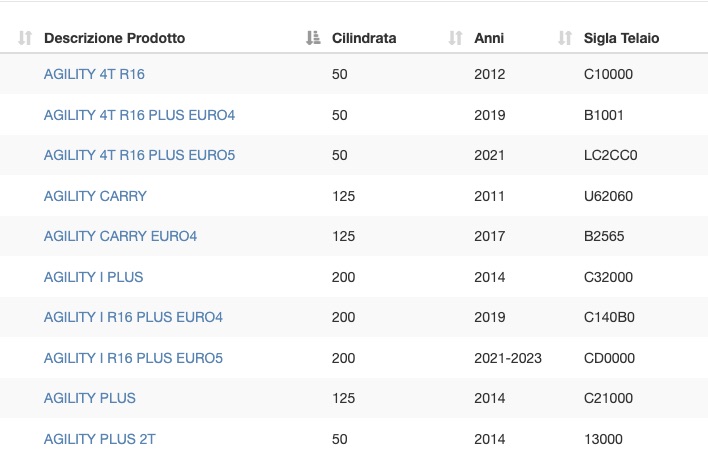Open AGILITY 4T R16 PLUS EURO4

[140, 115]
